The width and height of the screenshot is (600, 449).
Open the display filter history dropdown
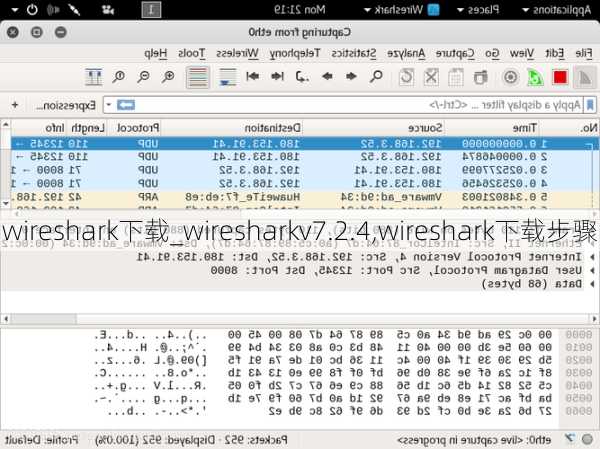point(109,105)
